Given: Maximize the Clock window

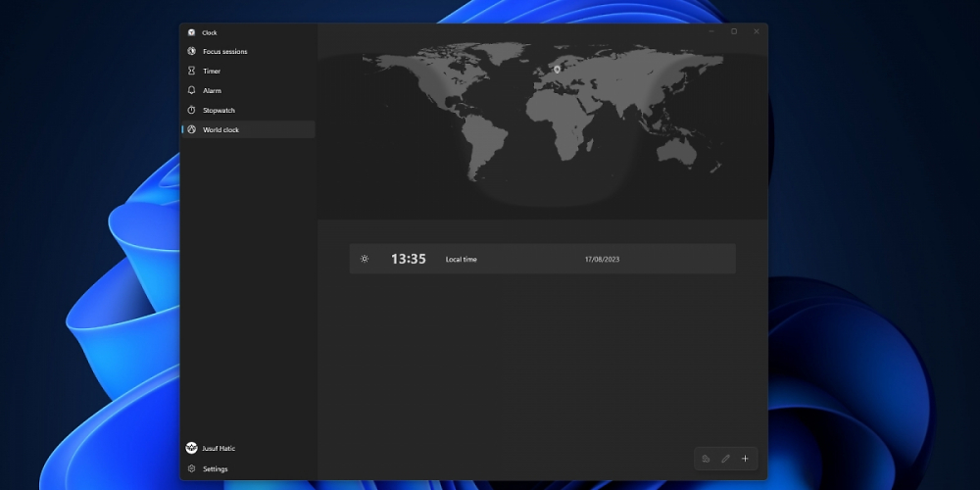Looking at the screenshot, I should [x=734, y=31].
